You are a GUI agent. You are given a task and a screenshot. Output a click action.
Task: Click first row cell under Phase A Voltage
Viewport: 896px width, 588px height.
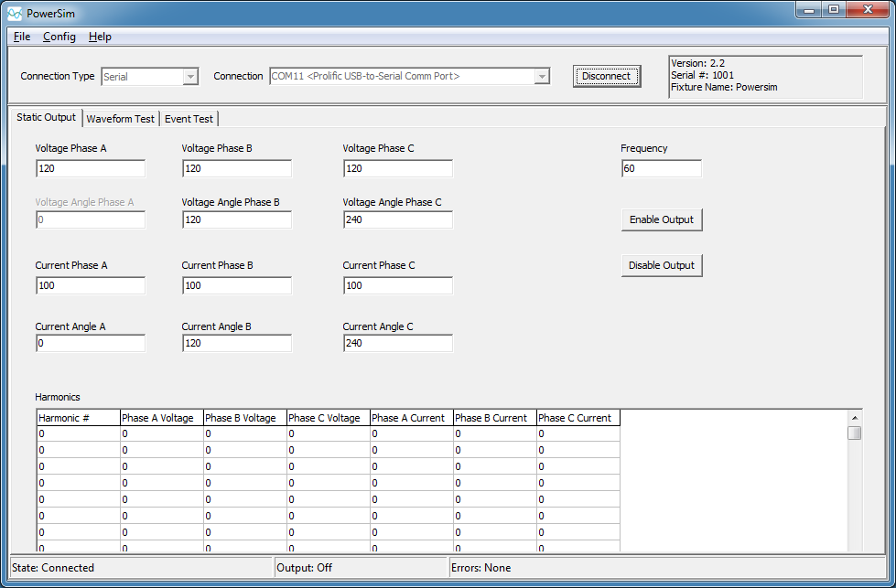point(162,433)
